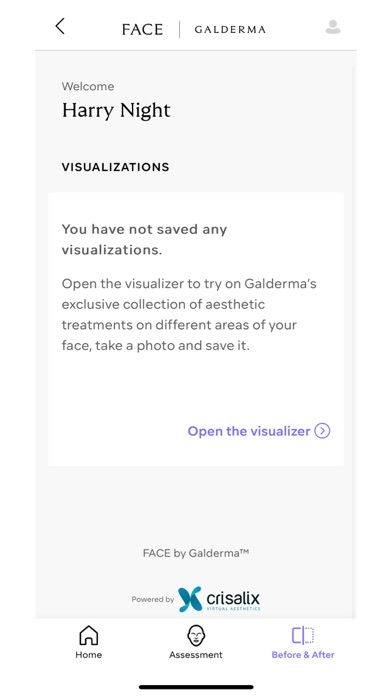Tap the Home house icon
Viewport: 392px width, 696px height.
[x=88, y=635]
